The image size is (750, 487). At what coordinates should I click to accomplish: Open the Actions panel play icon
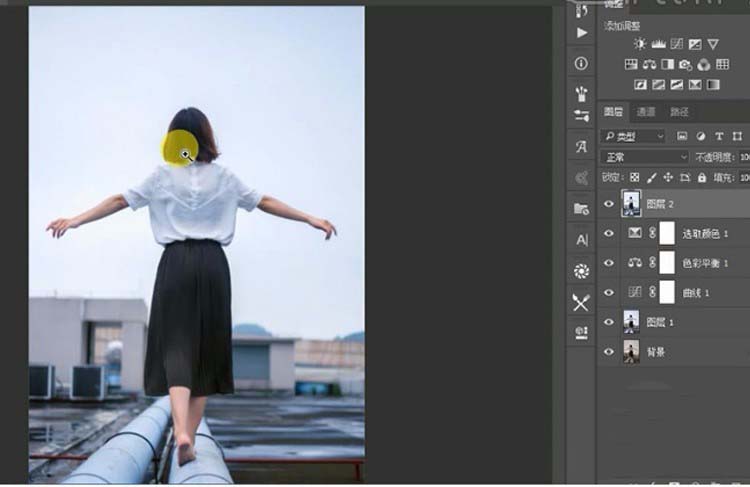click(x=582, y=33)
